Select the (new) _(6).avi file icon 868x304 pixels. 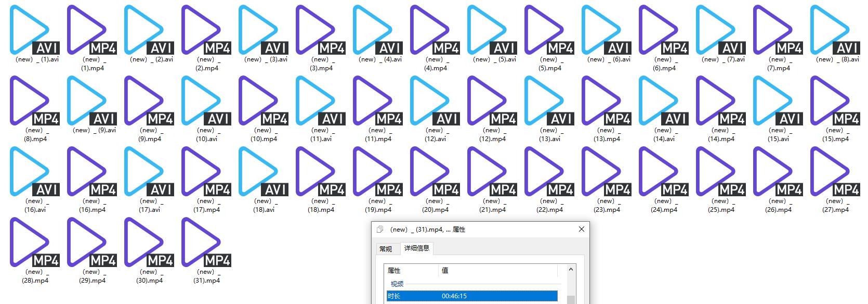(x=606, y=30)
